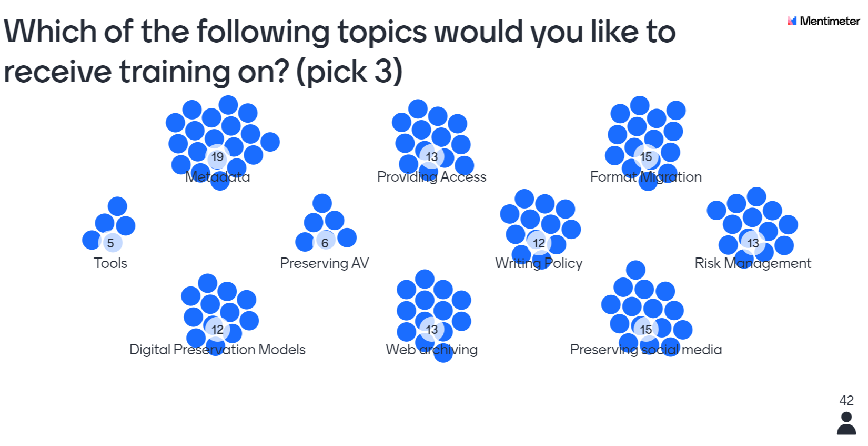This screenshot has width=868, height=446.
Task: Click the Web archiving label
Action: 432,350
